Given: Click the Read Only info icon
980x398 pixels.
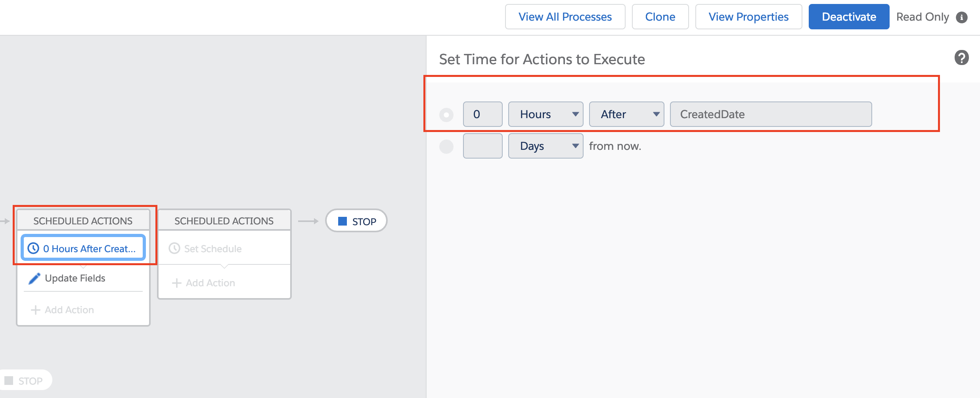Looking at the screenshot, I should (961, 17).
